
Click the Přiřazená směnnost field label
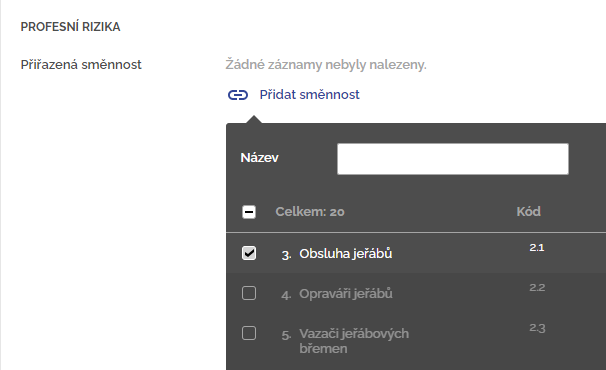pyautogui.click(x=81, y=65)
